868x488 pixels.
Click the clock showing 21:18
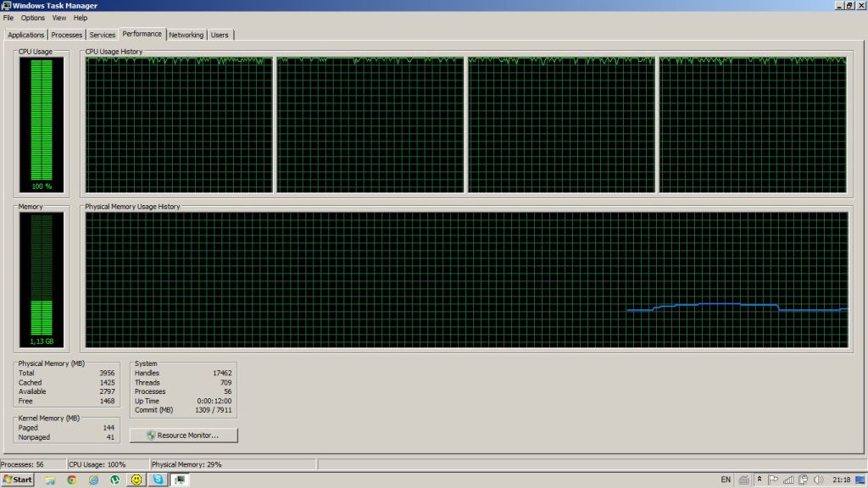(841, 480)
